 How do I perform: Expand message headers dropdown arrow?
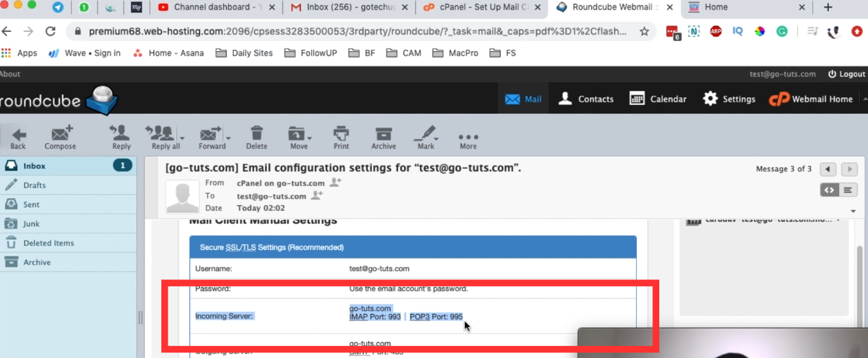[853, 212]
